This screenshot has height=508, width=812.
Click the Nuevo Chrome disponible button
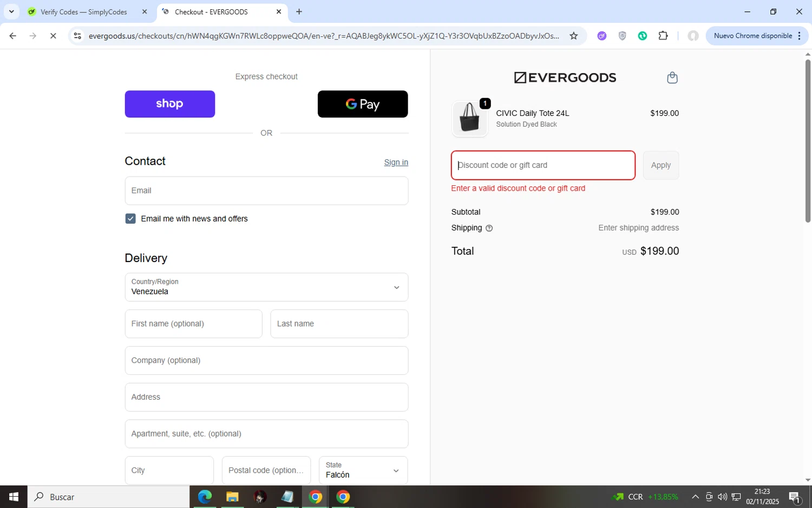[752, 36]
